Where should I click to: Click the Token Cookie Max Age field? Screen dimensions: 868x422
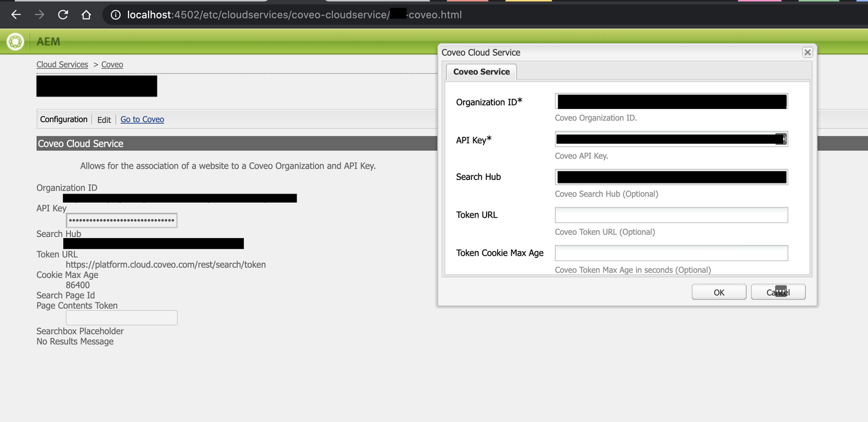[x=671, y=253]
